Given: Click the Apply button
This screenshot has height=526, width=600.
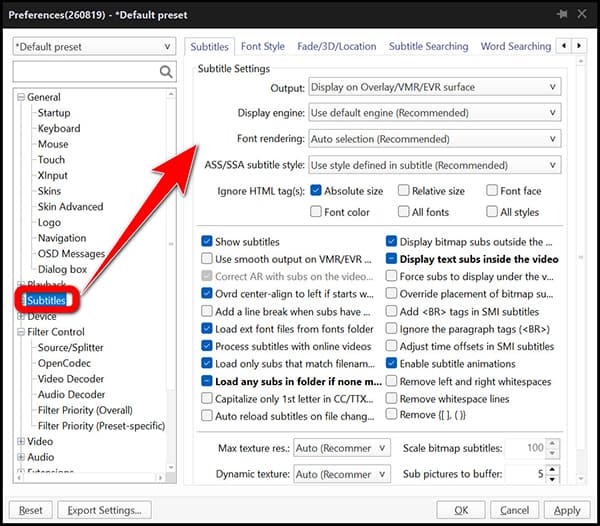Looking at the screenshot, I should (x=567, y=510).
